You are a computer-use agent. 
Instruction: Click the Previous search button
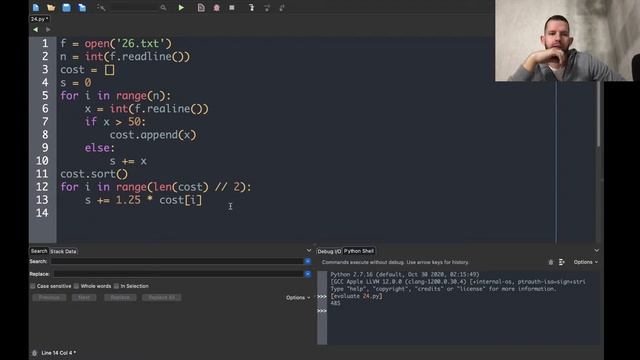click(x=49, y=298)
